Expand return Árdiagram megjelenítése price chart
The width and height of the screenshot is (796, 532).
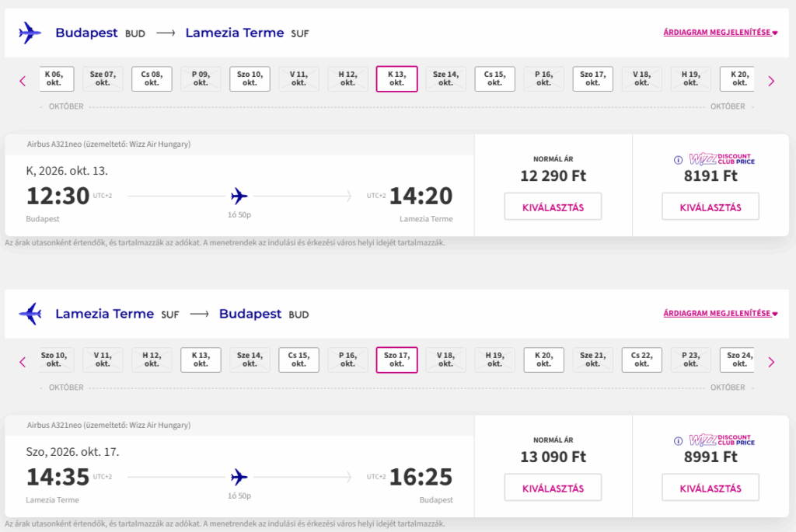tap(721, 314)
